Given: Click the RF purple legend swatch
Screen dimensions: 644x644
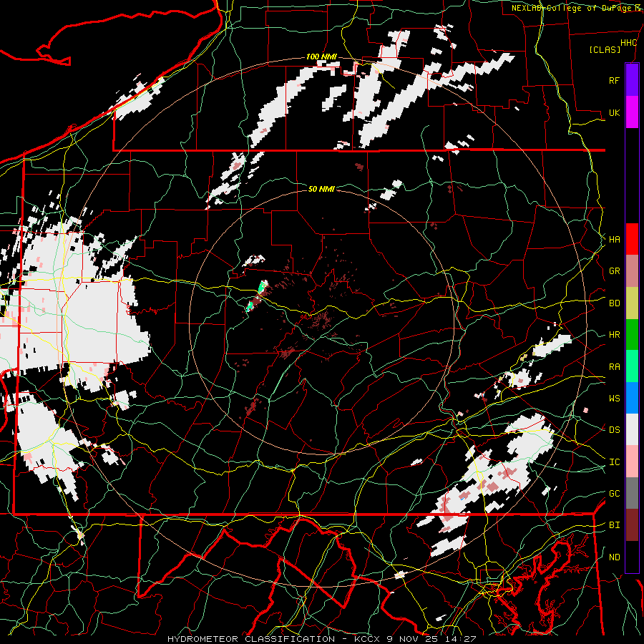Looking at the screenshot, I should tap(632, 80).
